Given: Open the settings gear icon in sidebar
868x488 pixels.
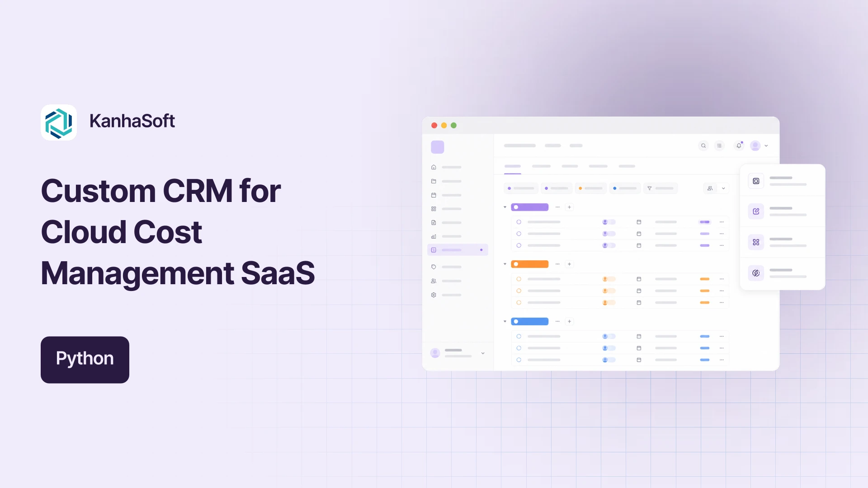Looking at the screenshot, I should [x=434, y=295].
